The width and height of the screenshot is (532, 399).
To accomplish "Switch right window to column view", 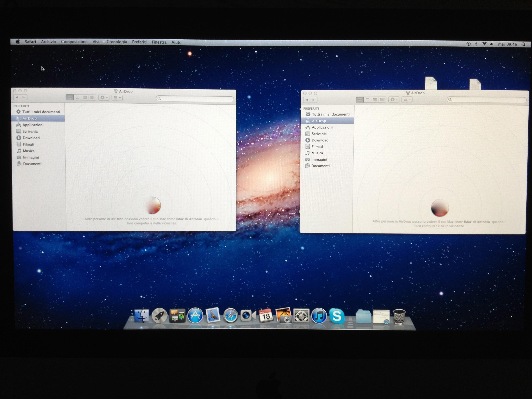I will click(x=375, y=100).
